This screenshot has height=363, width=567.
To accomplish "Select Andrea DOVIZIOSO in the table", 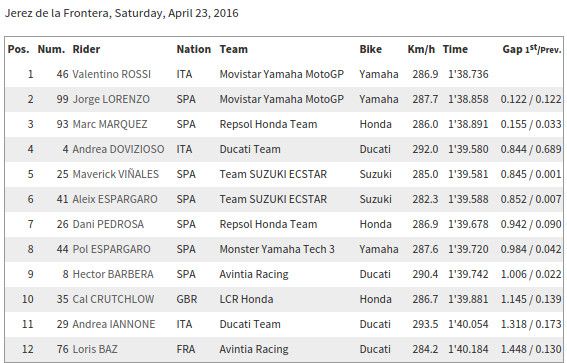I will (x=119, y=149).
